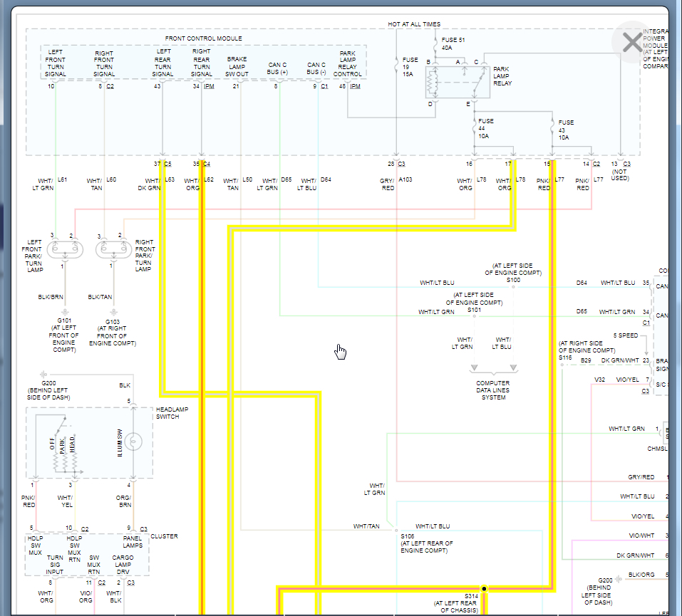Click the IPM link next to pin 48
Screen dimensions: 682x616
356,86
